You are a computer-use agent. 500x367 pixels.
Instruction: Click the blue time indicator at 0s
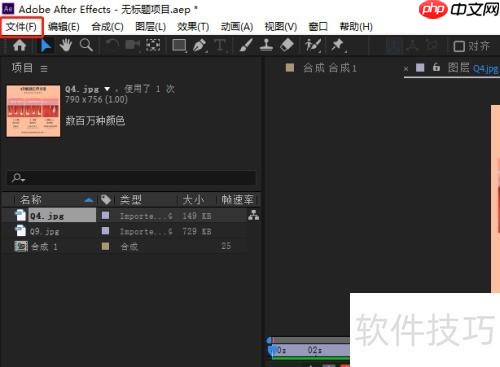point(272,350)
